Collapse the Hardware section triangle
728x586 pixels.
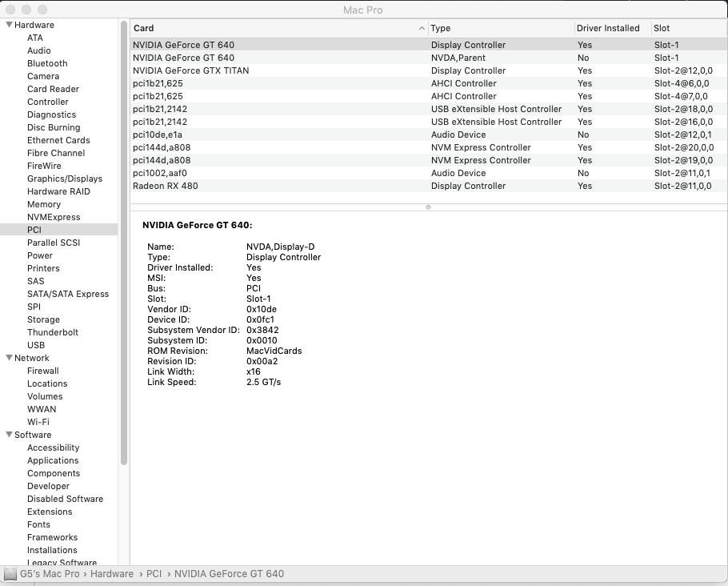coord(9,25)
